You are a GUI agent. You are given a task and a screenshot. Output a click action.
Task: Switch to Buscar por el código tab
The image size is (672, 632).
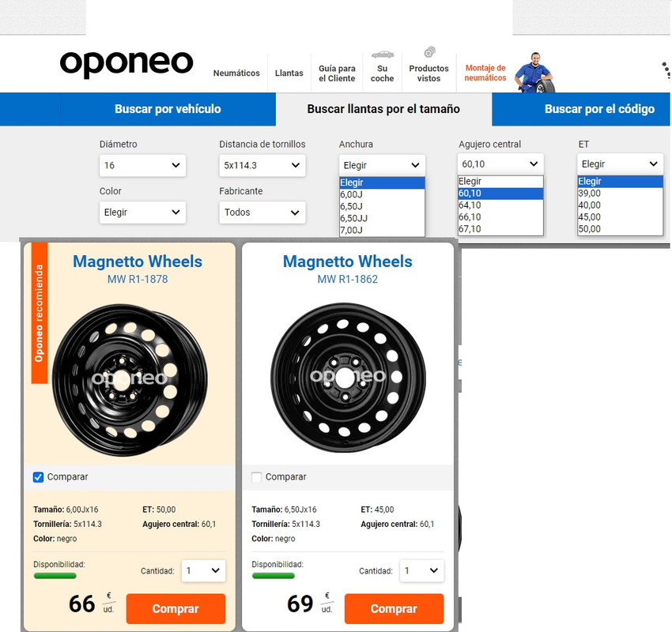[599, 109]
